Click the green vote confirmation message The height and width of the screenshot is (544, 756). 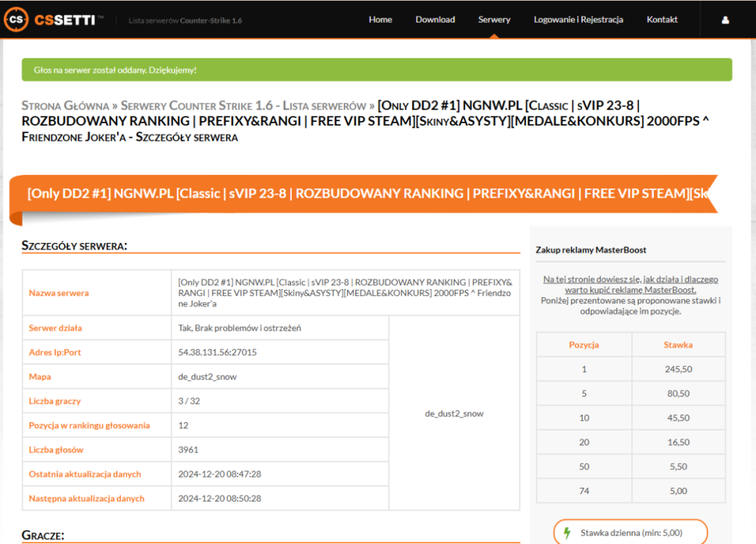[x=377, y=70]
